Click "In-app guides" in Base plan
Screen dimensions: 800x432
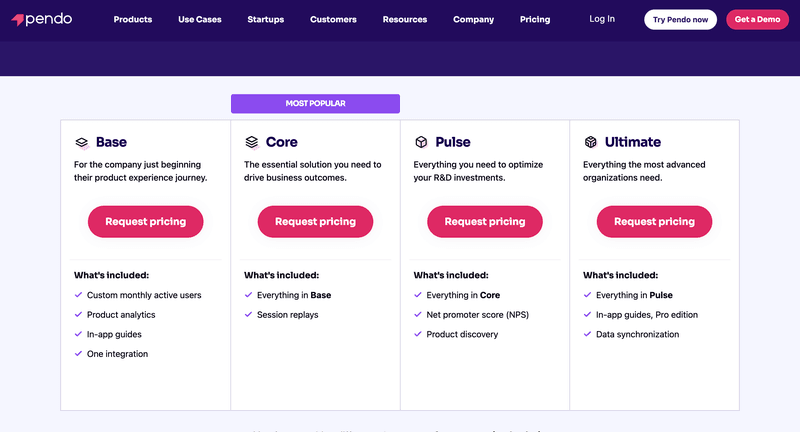(x=114, y=334)
